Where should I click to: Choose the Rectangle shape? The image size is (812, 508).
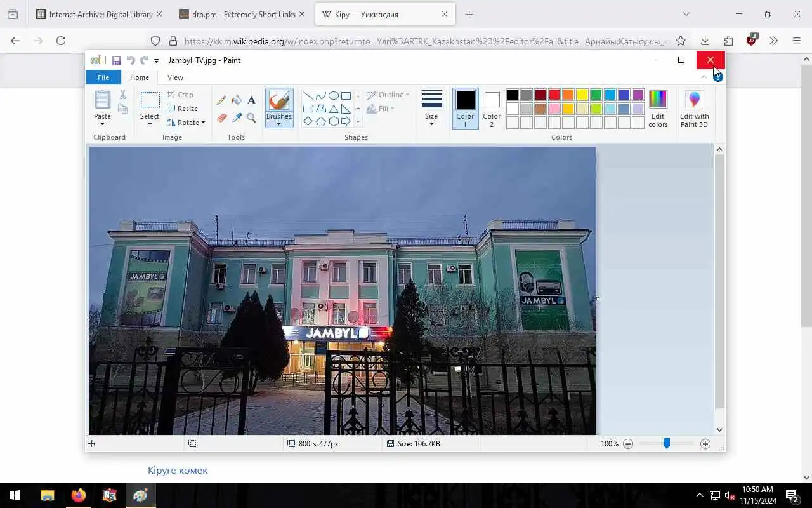point(346,96)
